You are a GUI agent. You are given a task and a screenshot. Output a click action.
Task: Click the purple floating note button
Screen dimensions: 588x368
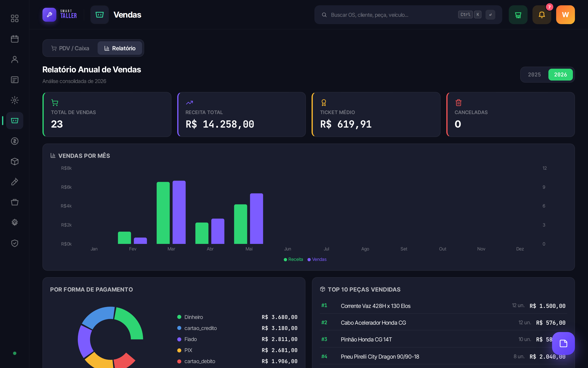pos(563,343)
